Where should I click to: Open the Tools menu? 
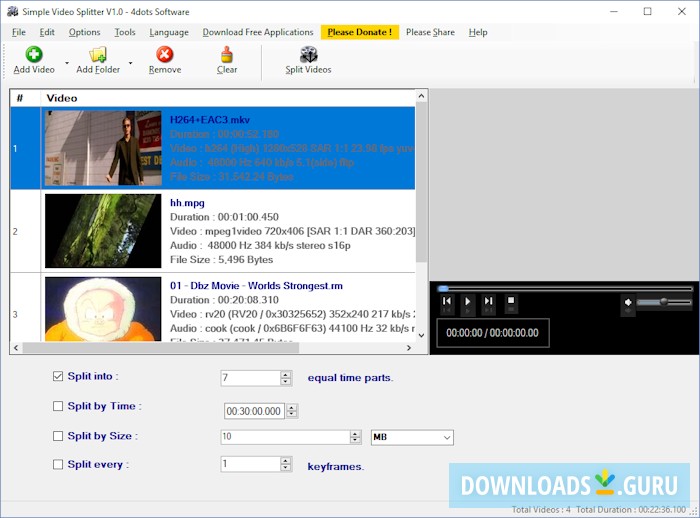click(125, 32)
